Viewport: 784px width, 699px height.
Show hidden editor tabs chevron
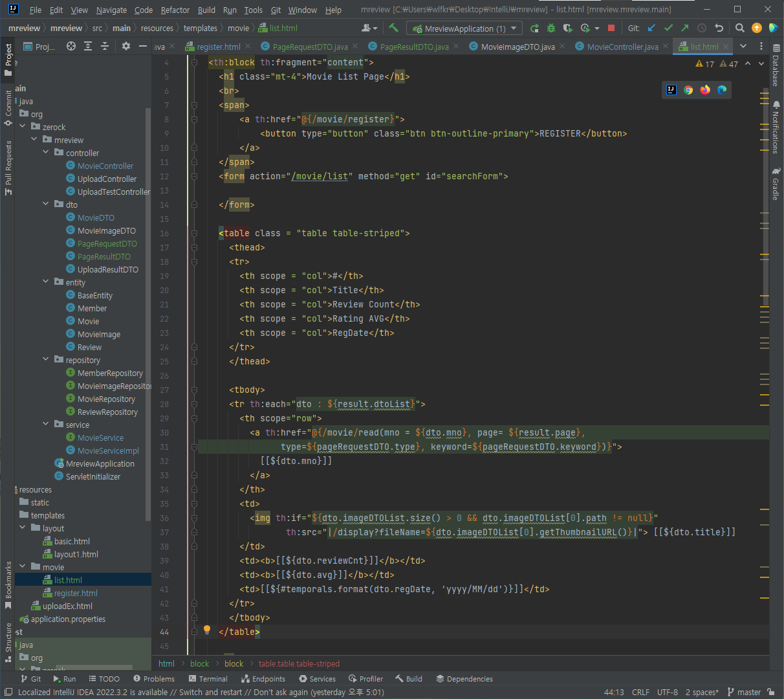pyautogui.click(x=743, y=46)
